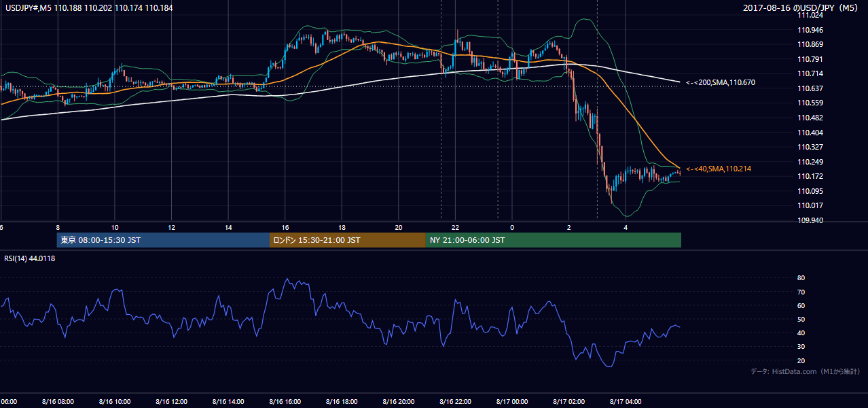
Task: Click the 8/16 08:00 date axis label
Action: pyautogui.click(x=58, y=402)
